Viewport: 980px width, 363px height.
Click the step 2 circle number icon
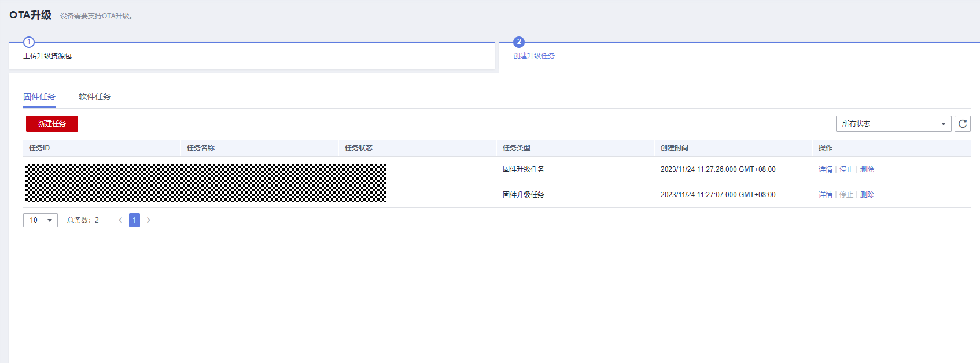coord(519,42)
